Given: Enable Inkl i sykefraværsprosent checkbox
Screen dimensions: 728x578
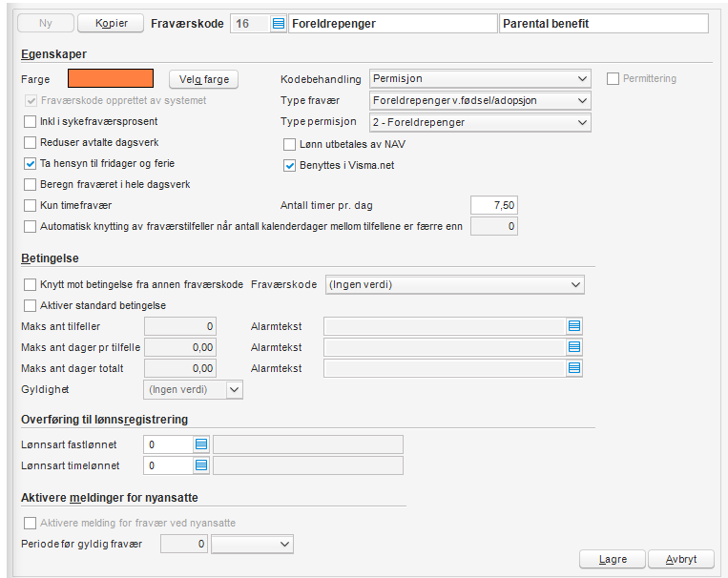Looking at the screenshot, I should point(31,121).
